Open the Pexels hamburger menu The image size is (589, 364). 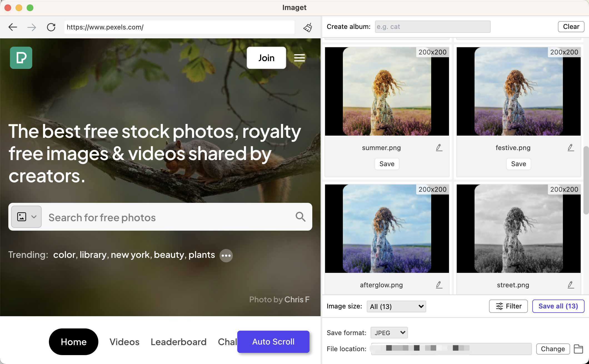[x=300, y=58]
